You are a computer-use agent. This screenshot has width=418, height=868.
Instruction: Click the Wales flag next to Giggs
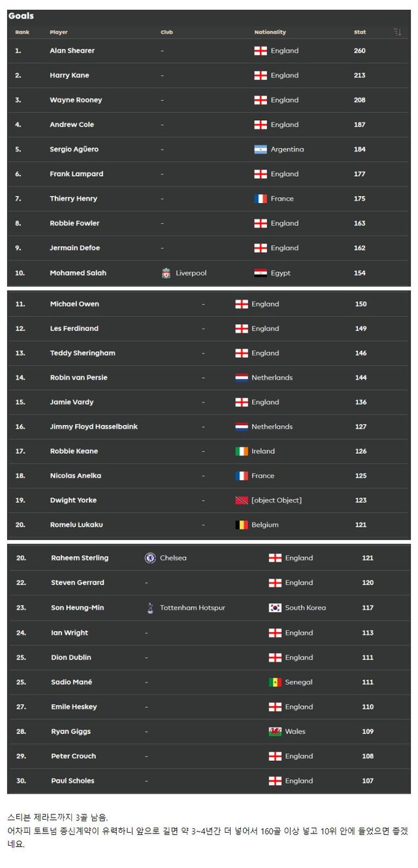[x=275, y=731]
